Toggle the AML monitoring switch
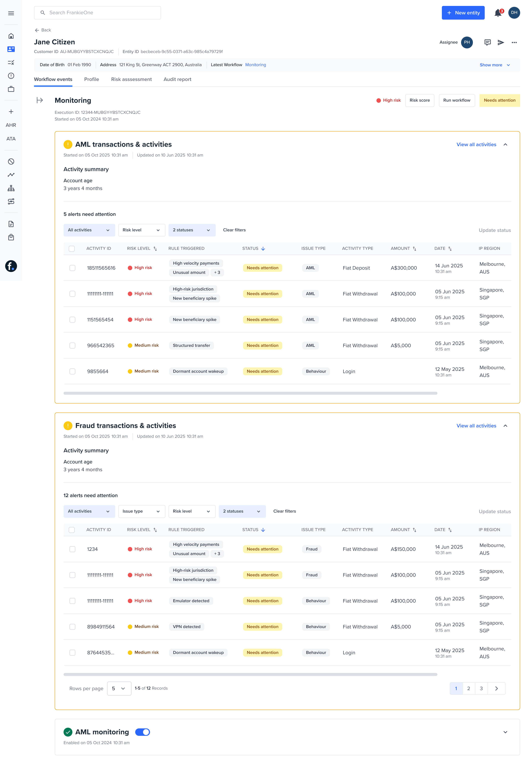The width and height of the screenshot is (532, 782). (x=143, y=732)
